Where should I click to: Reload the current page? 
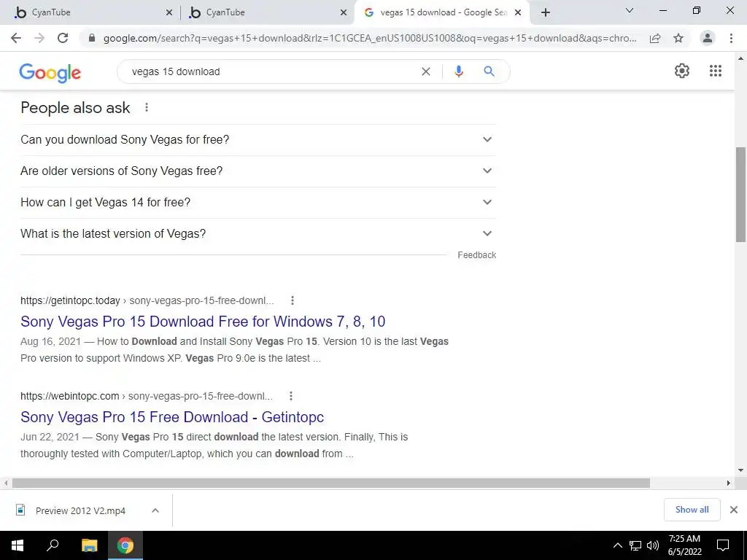(x=63, y=38)
